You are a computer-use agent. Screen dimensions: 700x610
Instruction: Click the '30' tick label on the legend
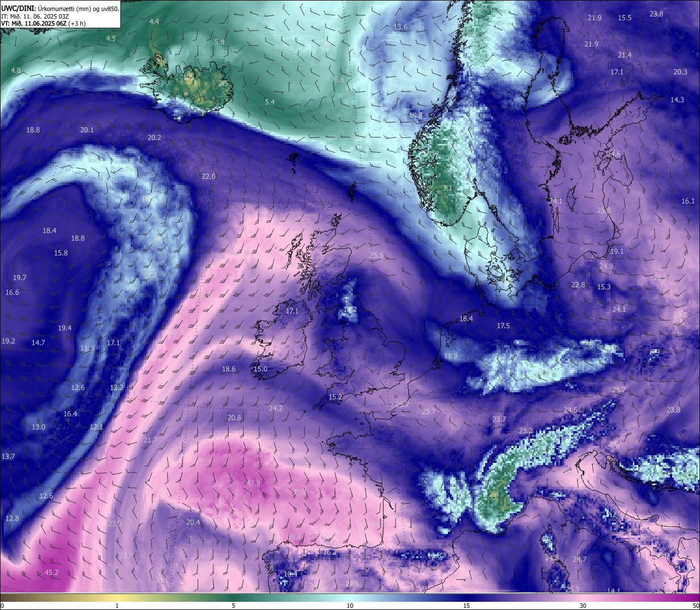[583, 606]
